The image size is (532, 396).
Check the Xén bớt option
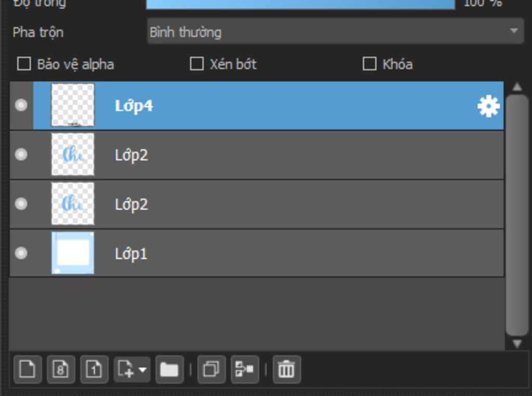[x=196, y=64]
